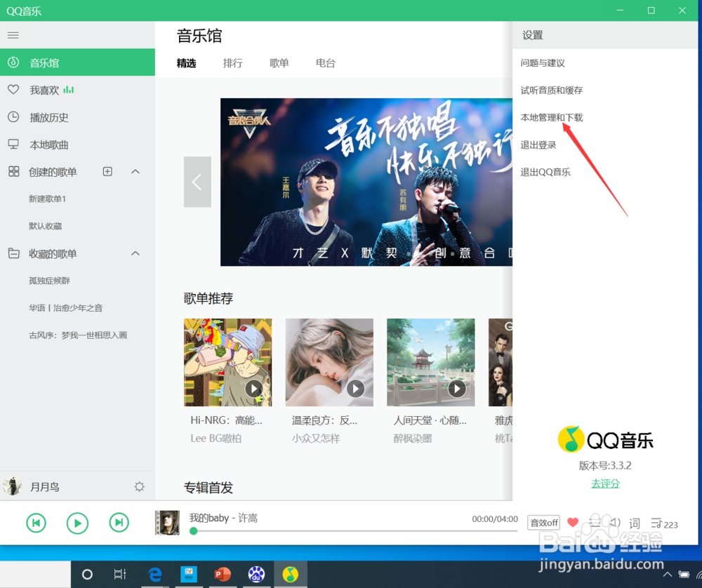Open the play queue 223 icon
The width and height of the screenshot is (702, 588).
click(664, 523)
